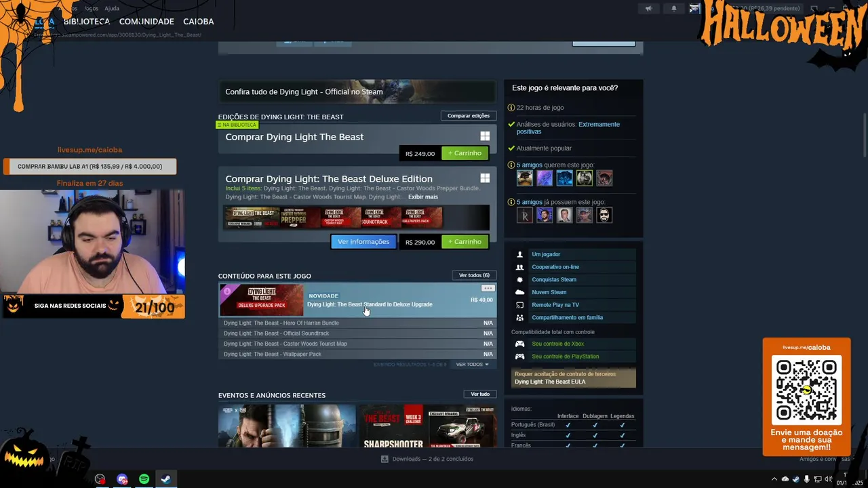Open Confira tudo de Dying Light - Official banner
The height and width of the screenshot is (488, 868).
coord(357,91)
